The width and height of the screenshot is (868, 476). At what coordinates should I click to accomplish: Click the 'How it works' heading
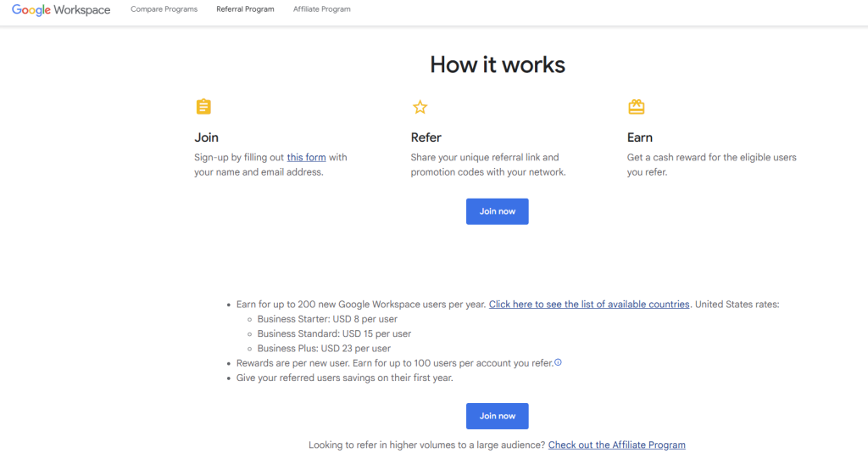click(x=497, y=64)
